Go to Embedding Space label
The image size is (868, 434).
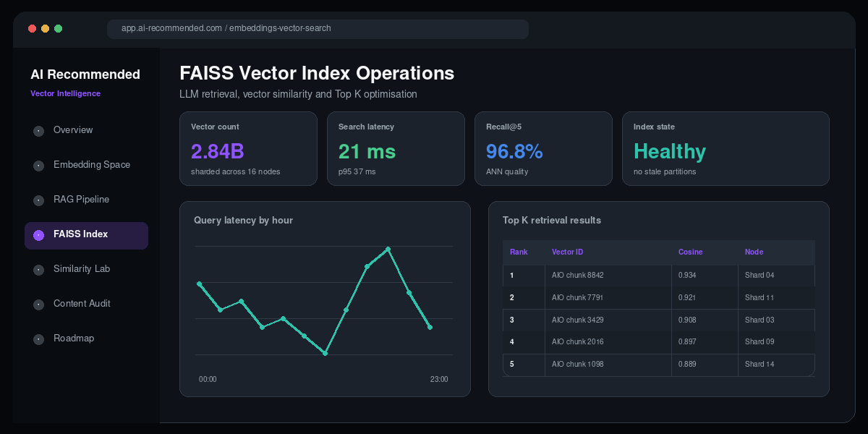click(x=92, y=165)
